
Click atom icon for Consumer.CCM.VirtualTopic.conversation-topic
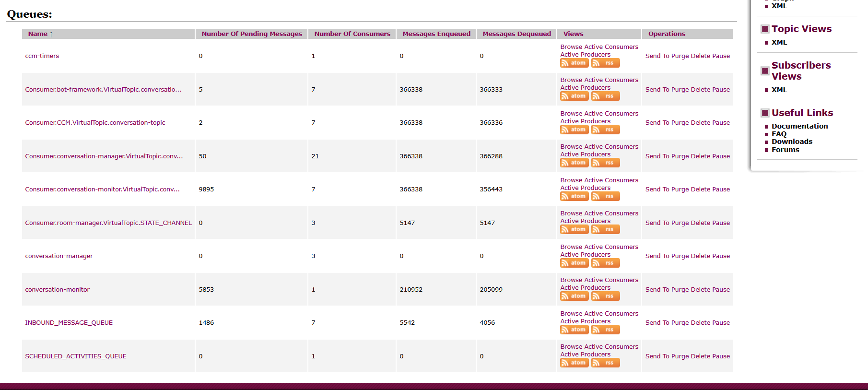[574, 130]
